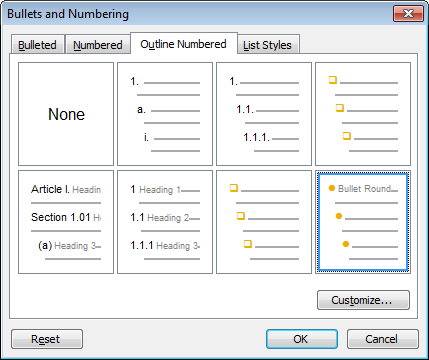Switch to the Bulleted tab

coord(38,44)
